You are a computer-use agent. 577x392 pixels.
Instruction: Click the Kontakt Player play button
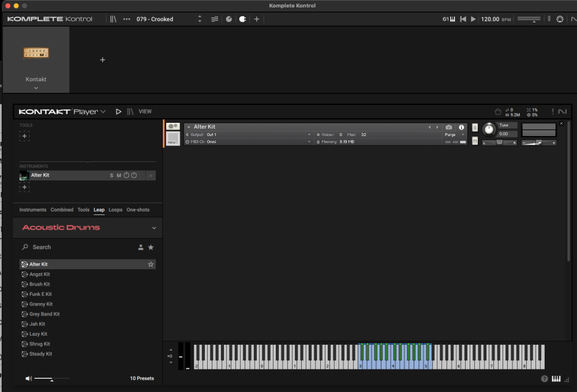tap(118, 111)
